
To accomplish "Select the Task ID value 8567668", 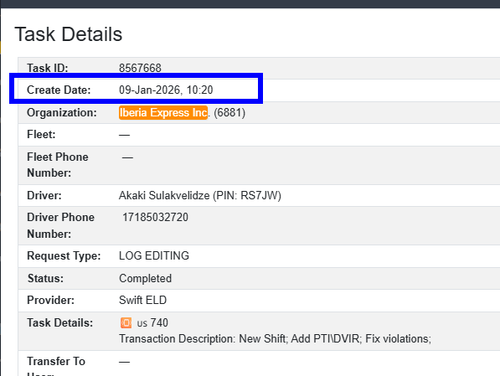I will [140, 68].
